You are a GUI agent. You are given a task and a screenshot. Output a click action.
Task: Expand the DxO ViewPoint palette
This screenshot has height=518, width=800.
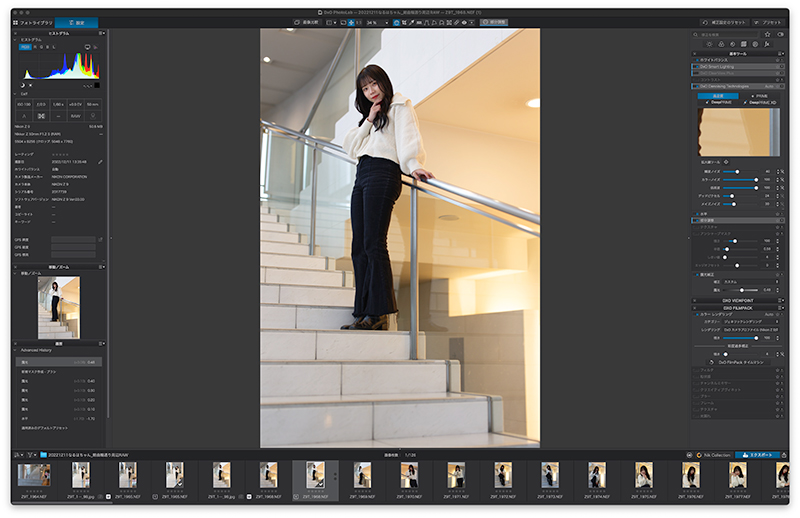pyautogui.click(x=738, y=301)
